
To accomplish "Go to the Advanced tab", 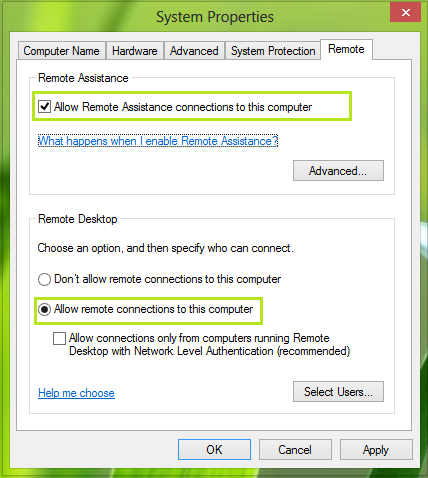I will (x=194, y=51).
